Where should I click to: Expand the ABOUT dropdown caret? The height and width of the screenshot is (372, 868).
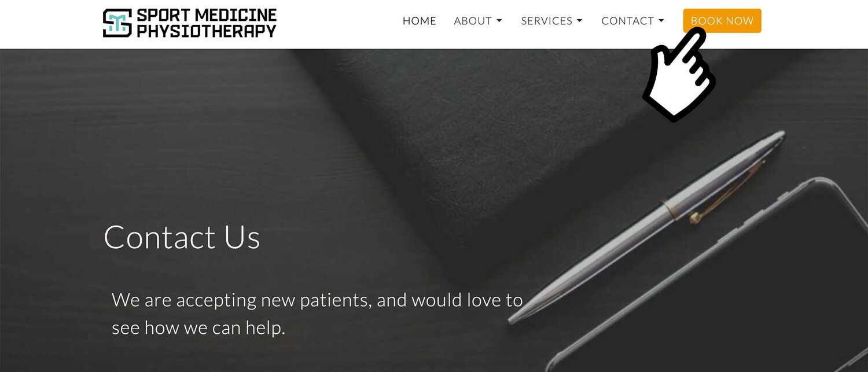[x=499, y=21]
